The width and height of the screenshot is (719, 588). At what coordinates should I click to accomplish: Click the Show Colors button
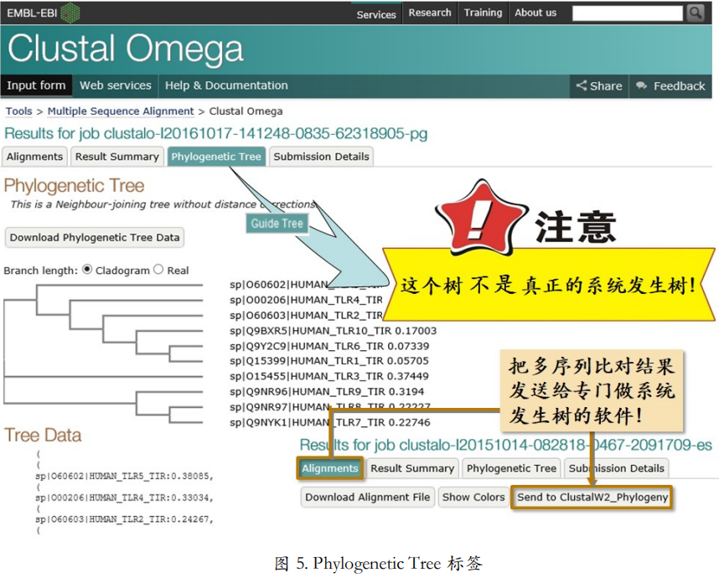pyautogui.click(x=473, y=498)
